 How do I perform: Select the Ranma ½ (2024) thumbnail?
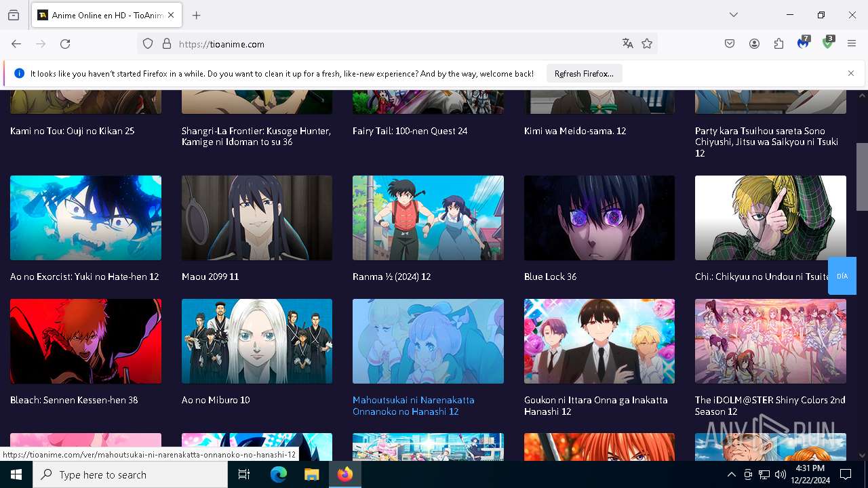[x=428, y=218]
